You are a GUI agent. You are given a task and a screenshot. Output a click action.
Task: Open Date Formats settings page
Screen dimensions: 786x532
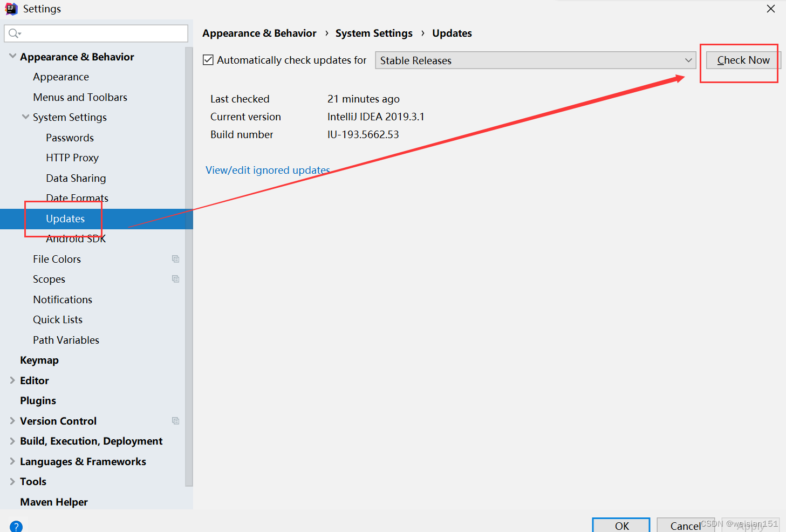[77, 198]
